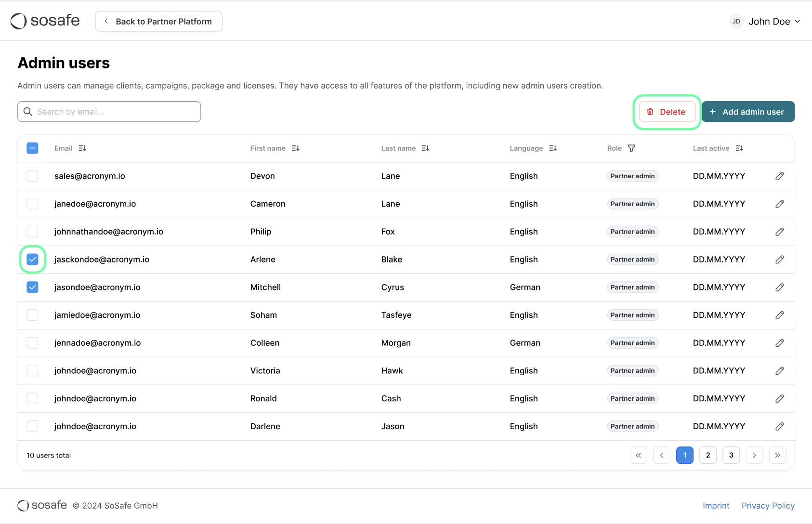Focus the Search by email field
This screenshot has width=812, height=524.
point(109,112)
